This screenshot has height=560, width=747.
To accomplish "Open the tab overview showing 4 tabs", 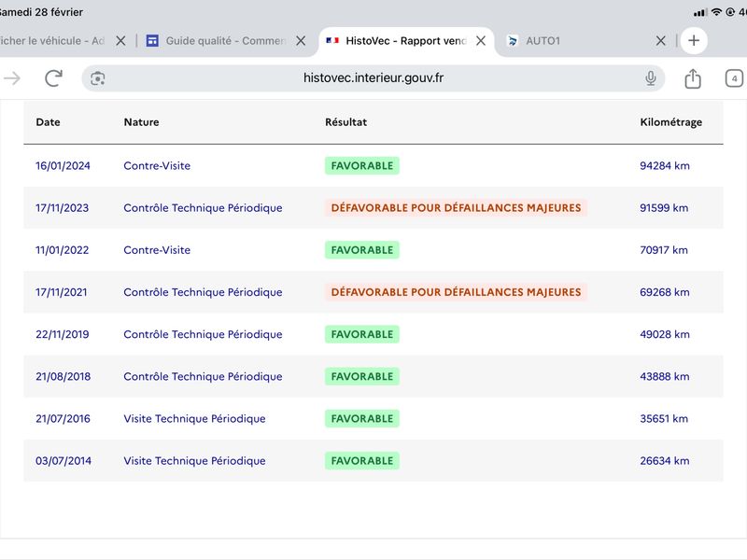I will click(x=734, y=78).
